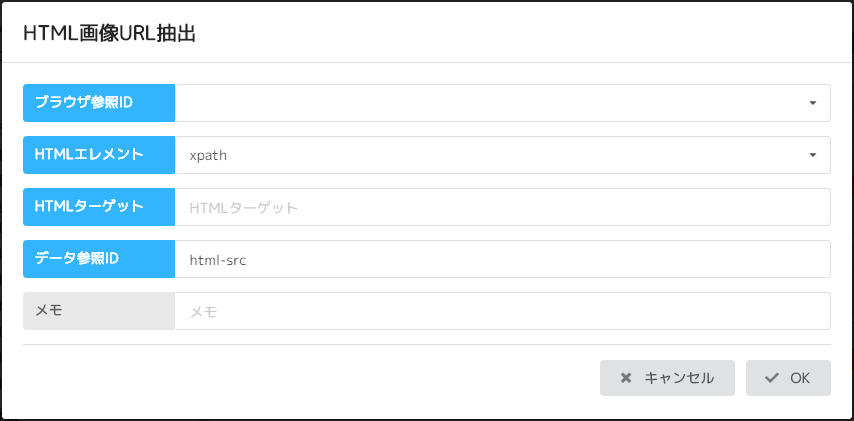This screenshot has height=421, width=854.
Task: Click the X icon on the キャンセル button
Action: (626, 378)
